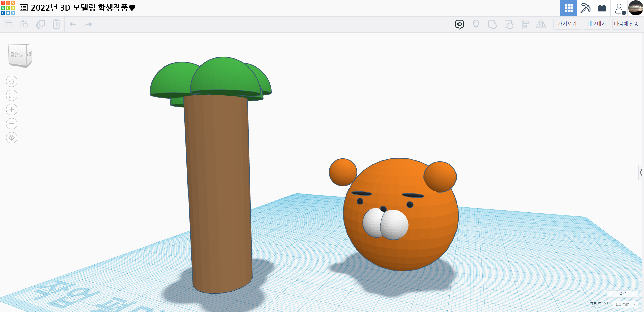Click the Ungroup shapes icon

[x=509, y=25]
